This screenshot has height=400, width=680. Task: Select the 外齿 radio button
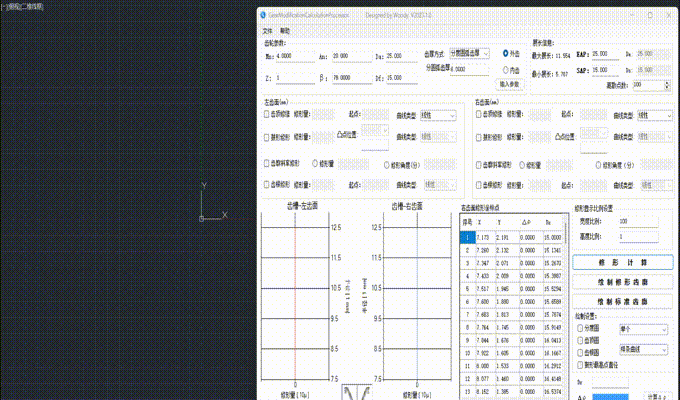coord(506,53)
